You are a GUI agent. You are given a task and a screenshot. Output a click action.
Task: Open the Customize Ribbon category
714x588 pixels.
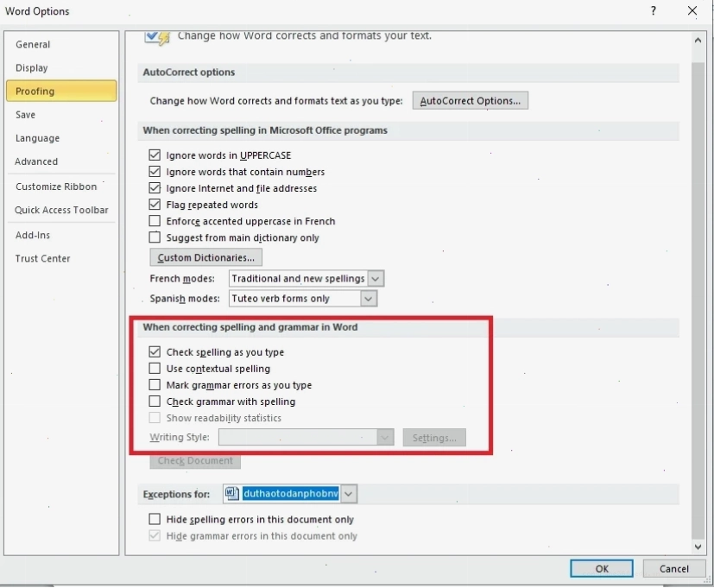(x=56, y=187)
